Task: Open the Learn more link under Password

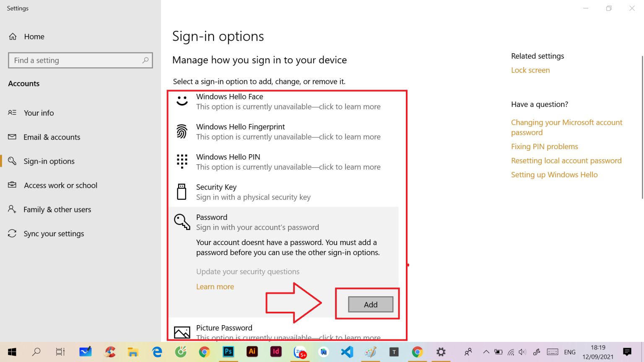Action: pos(215,287)
